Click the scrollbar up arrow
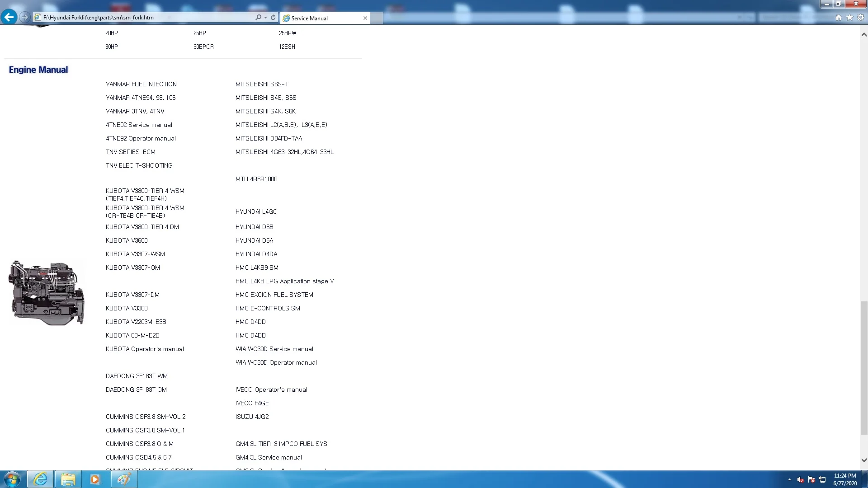This screenshot has height=488, width=868. coord(864,35)
